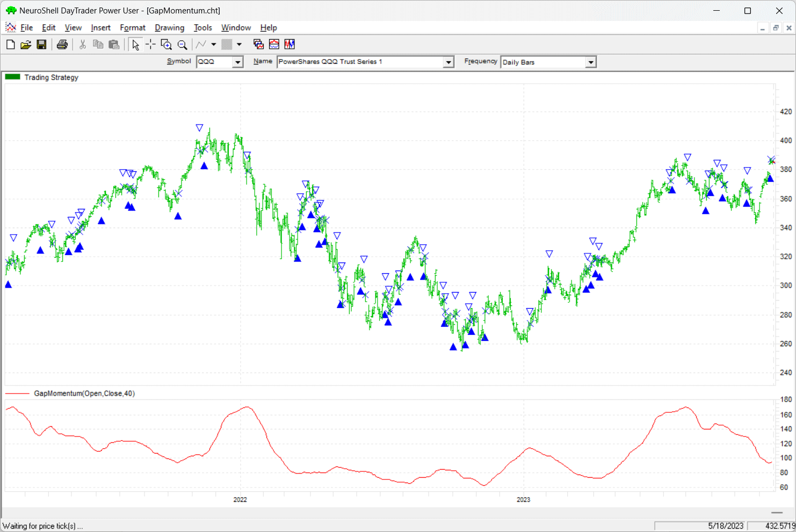The image size is (796, 532).
Task: Open the Drawing menu
Action: [170, 28]
